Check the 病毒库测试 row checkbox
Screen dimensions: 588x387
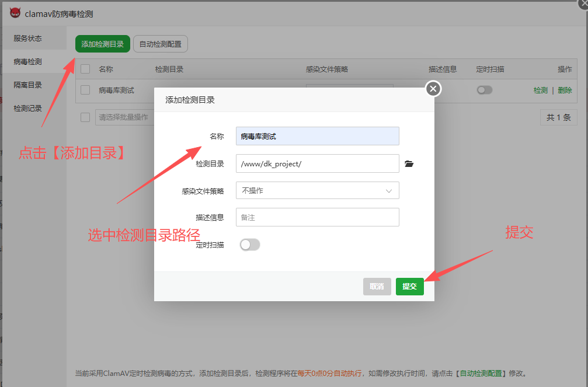[x=85, y=90]
